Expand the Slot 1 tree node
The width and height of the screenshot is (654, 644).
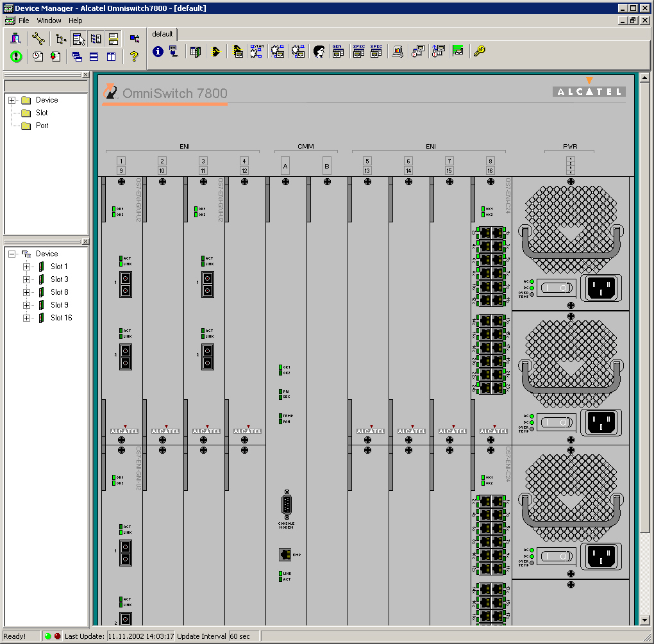[x=26, y=267]
